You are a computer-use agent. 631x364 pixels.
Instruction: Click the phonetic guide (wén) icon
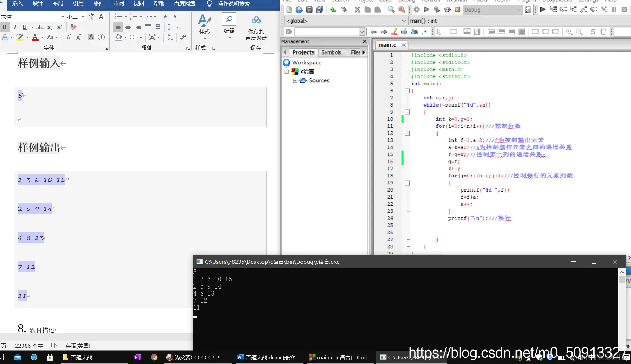91,17
